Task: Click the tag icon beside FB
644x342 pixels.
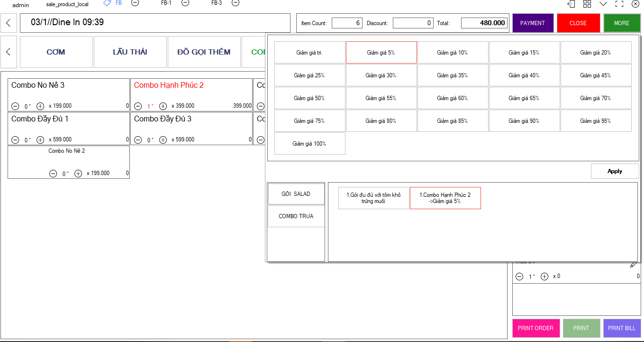Action: (x=107, y=3)
